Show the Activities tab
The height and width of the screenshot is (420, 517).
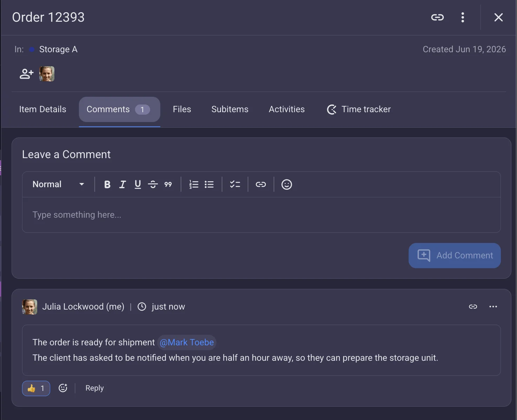(x=287, y=109)
